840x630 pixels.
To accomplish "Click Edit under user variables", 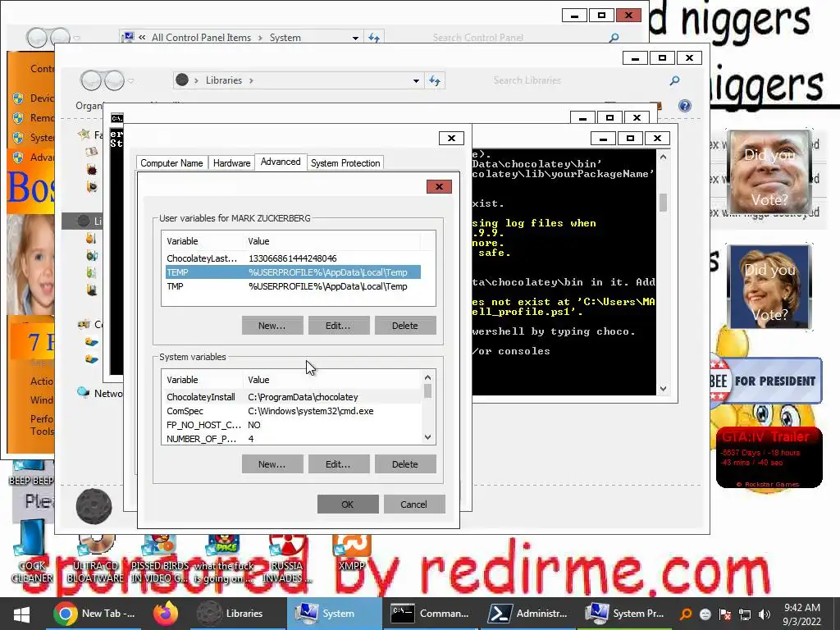I will [x=339, y=325].
